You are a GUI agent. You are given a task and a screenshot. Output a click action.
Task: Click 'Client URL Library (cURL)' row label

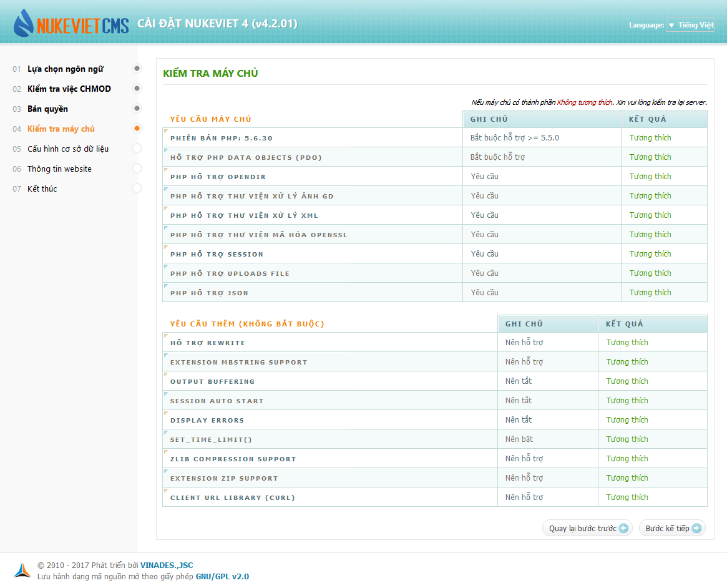click(x=233, y=498)
